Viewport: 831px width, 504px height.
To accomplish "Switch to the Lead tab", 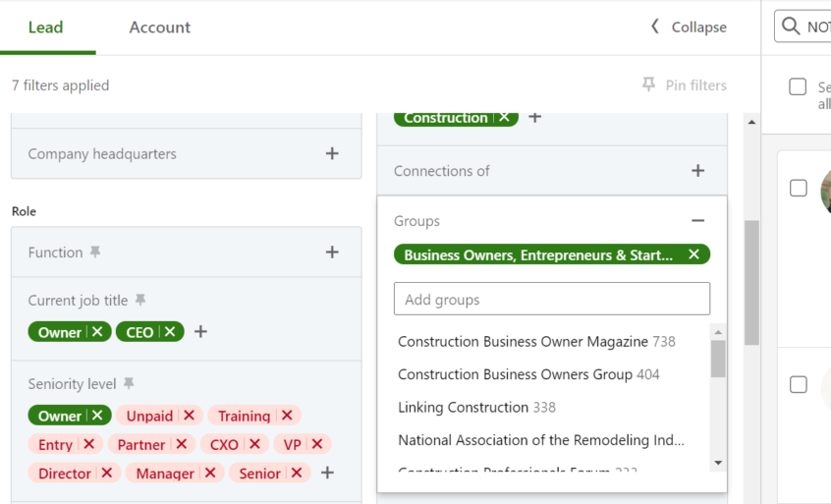I will pos(45,28).
